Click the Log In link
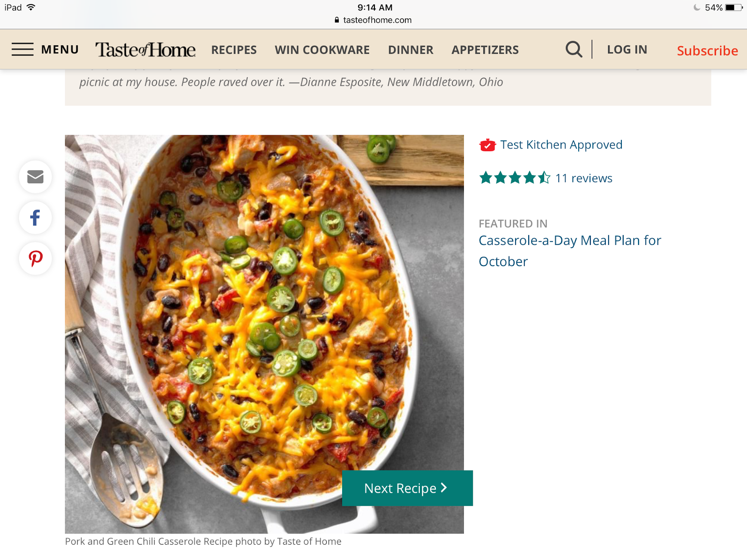The image size is (747, 560). 627,49
